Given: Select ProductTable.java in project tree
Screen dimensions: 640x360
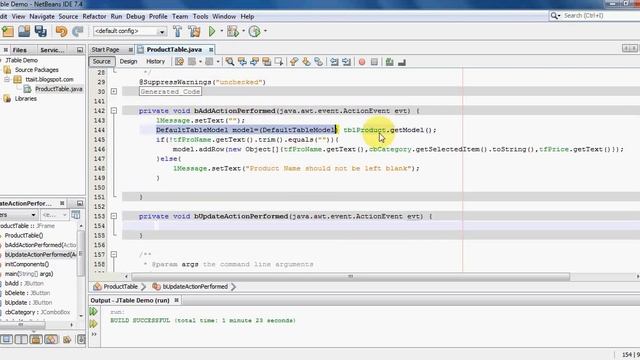Looking at the screenshot, I should coord(58,89).
